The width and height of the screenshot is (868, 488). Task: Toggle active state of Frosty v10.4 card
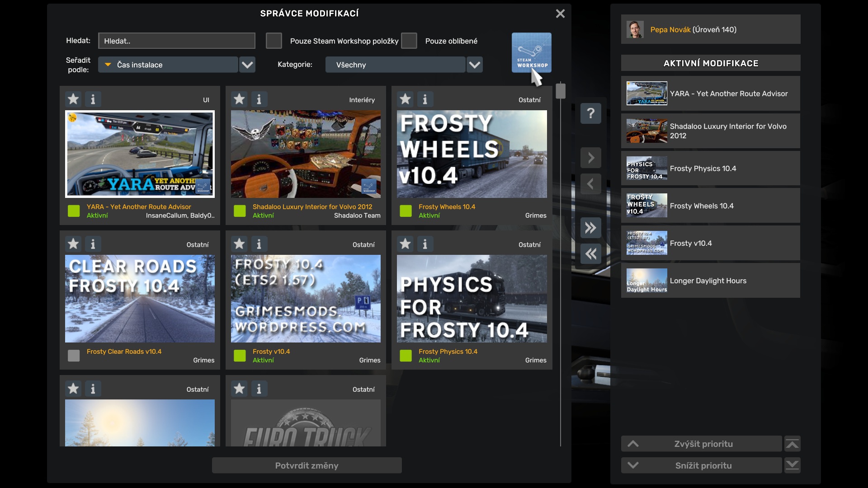[x=240, y=356]
